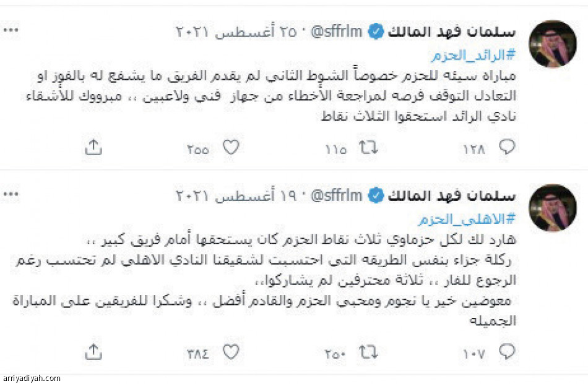
Task: Open the reply box on the top tweet
Action: tap(508, 147)
